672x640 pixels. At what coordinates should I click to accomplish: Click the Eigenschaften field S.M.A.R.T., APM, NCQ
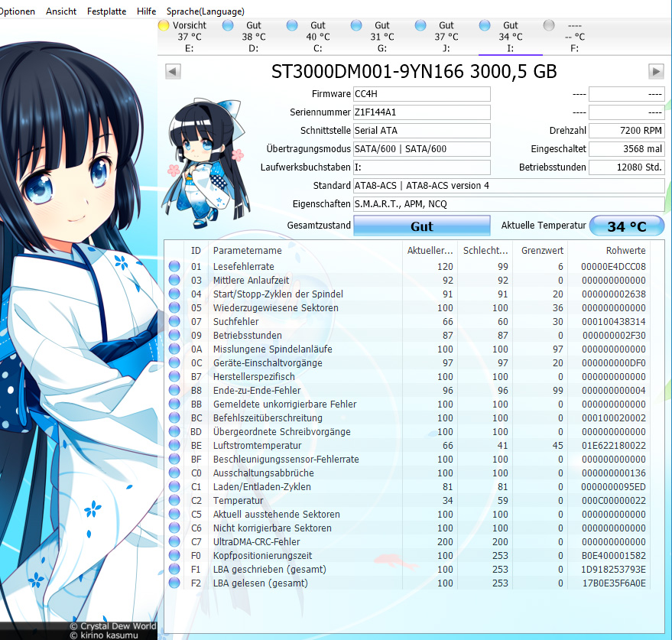tap(509, 204)
